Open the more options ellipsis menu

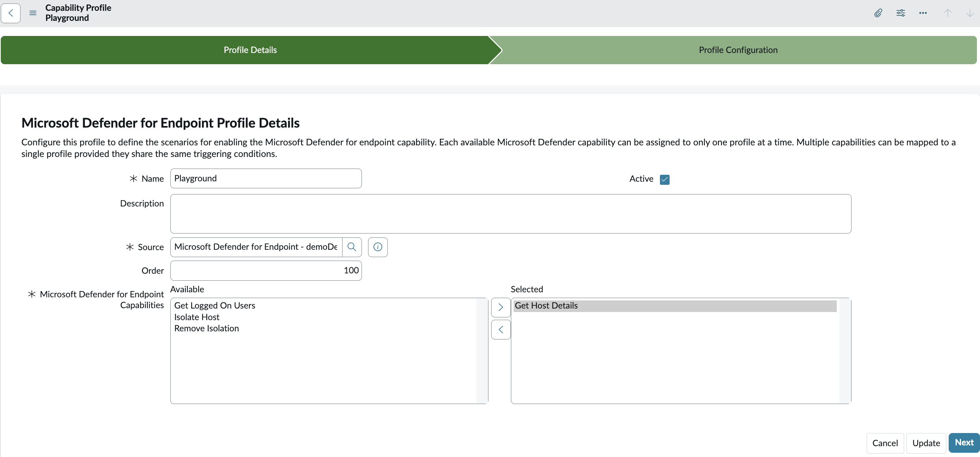pos(923,13)
